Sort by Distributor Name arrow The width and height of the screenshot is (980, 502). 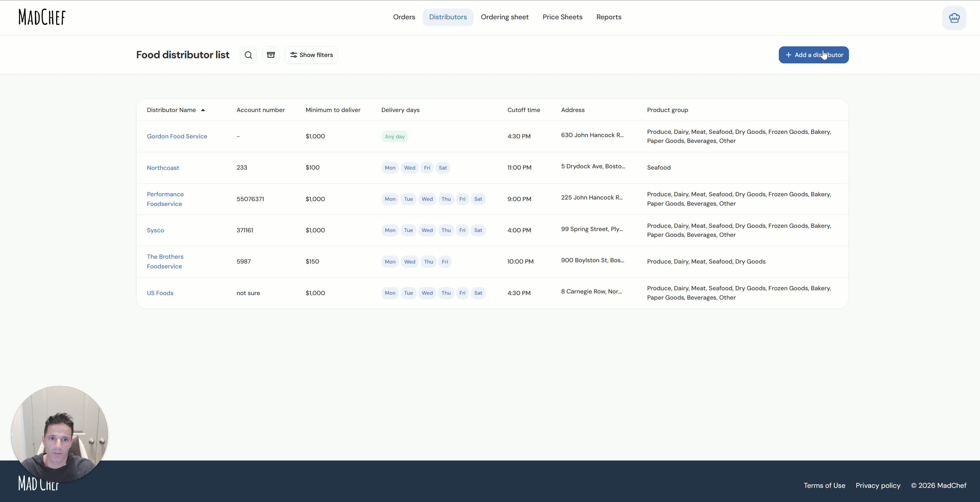click(203, 110)
